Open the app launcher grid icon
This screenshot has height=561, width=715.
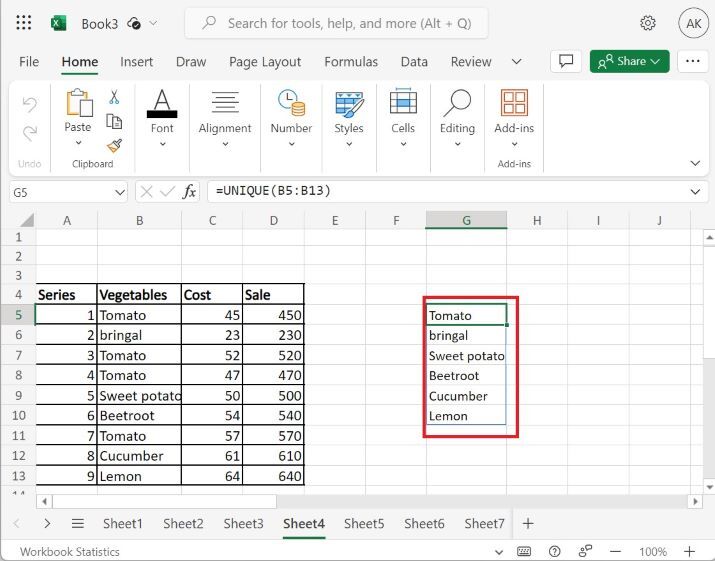[x=24, y=22]
